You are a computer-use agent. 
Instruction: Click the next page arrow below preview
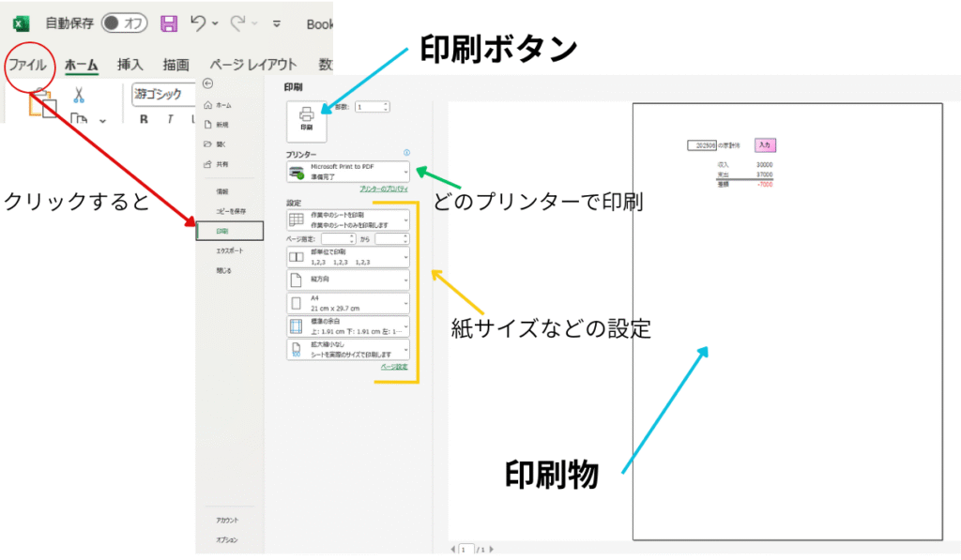491,549
